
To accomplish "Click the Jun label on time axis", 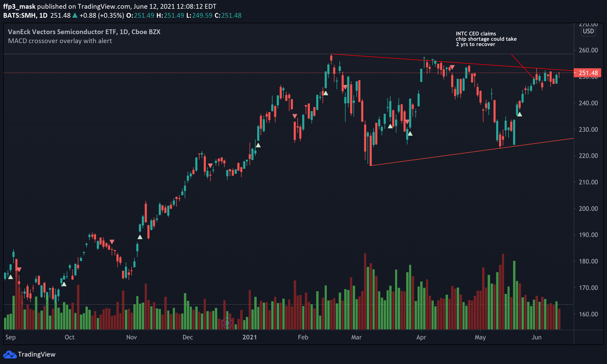I will tap(537, 337).
